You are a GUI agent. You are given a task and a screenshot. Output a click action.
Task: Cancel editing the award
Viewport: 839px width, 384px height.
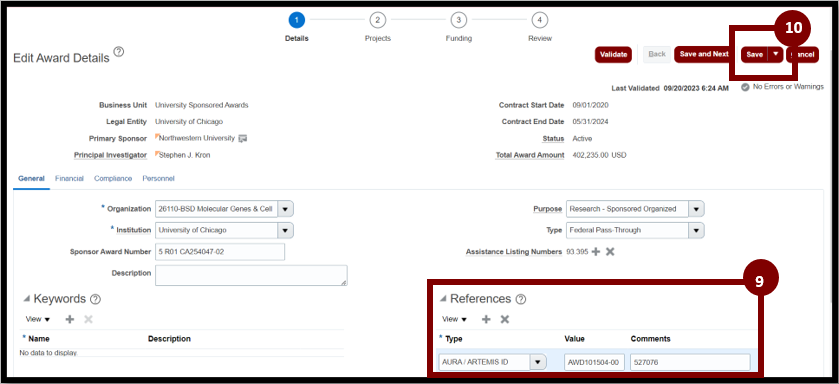[803, 54]
